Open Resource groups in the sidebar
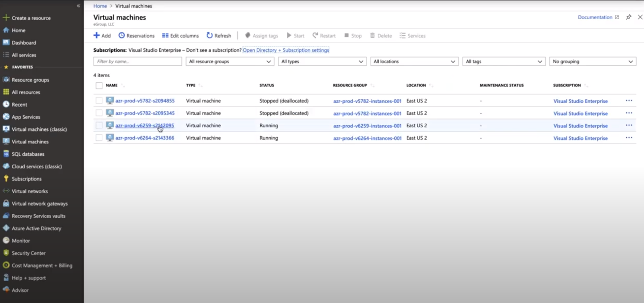The width and height of the screenshot is (644, 303). (30, 80)
